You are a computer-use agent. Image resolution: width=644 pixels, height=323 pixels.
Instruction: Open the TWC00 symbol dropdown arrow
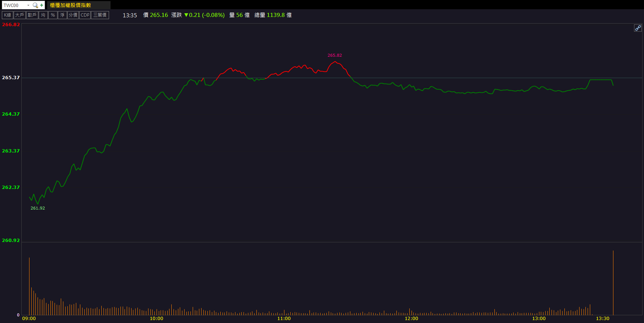(x=28, y=5)
